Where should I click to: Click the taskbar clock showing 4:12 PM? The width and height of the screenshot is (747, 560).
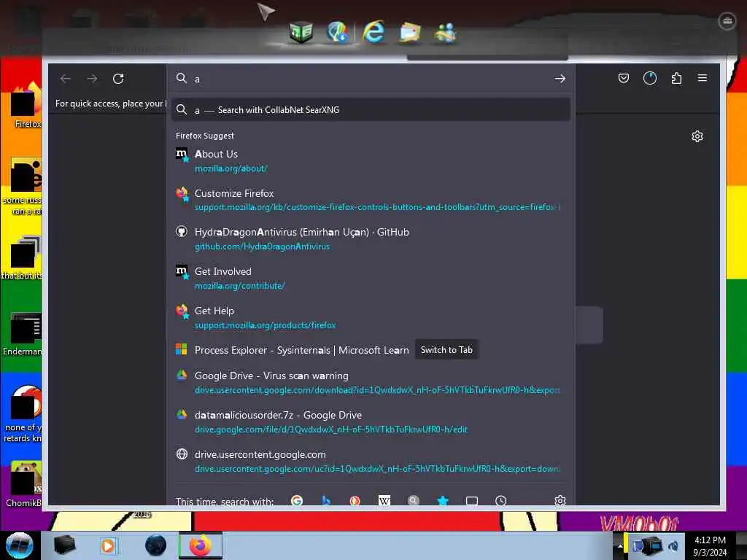(x=710, y=545)
